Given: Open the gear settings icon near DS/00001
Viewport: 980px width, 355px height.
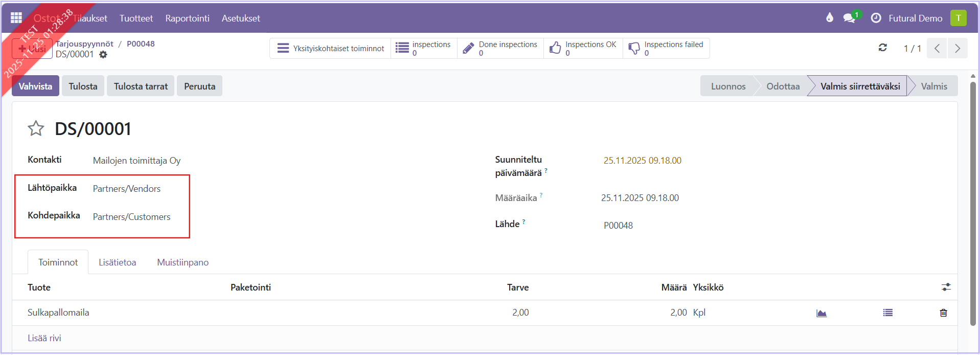Looking at the screenshot, I should [x=103, y=55].
